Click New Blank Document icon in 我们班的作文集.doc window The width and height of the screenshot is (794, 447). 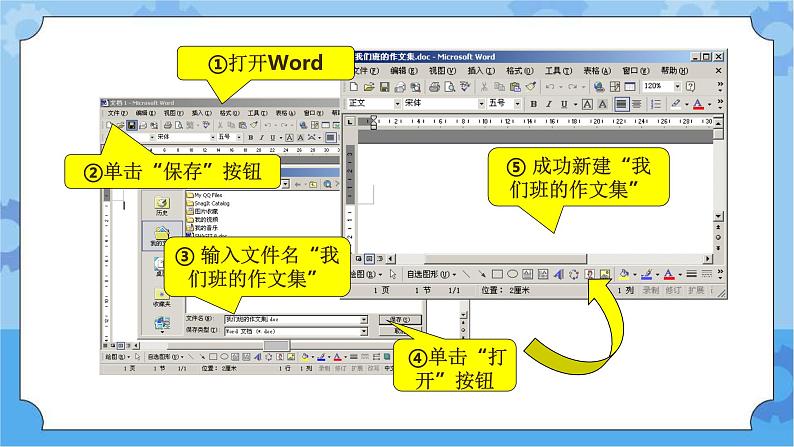tap(354, 87)
